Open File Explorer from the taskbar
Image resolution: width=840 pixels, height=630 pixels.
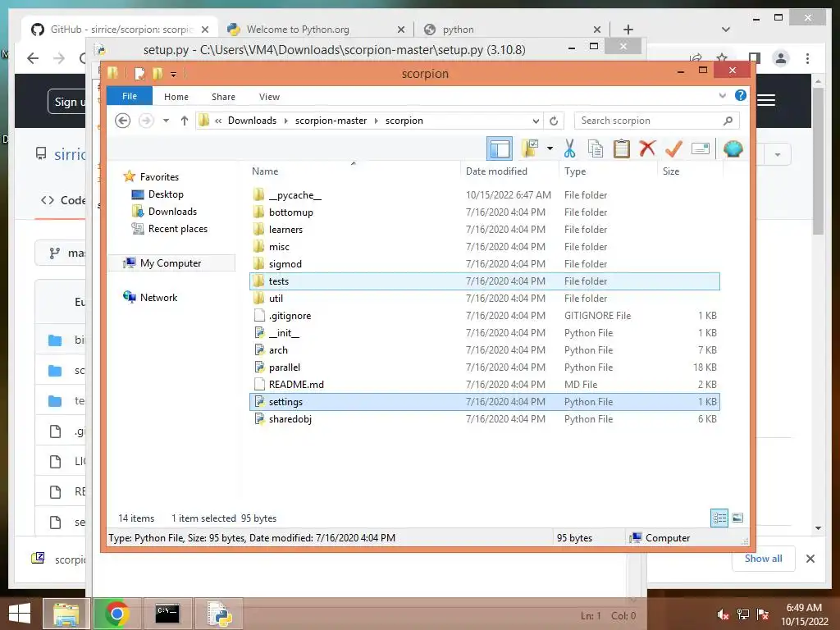point(66,614)
